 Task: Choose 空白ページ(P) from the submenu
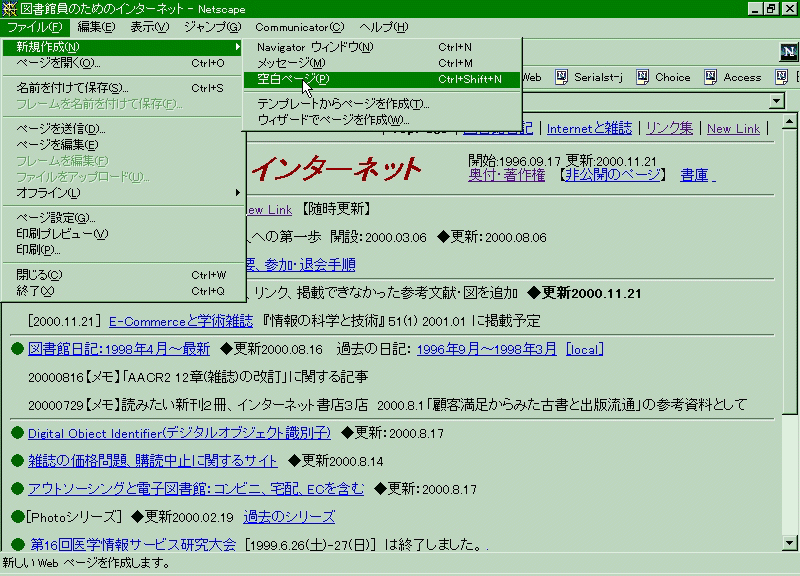click(x=382, y=79)
